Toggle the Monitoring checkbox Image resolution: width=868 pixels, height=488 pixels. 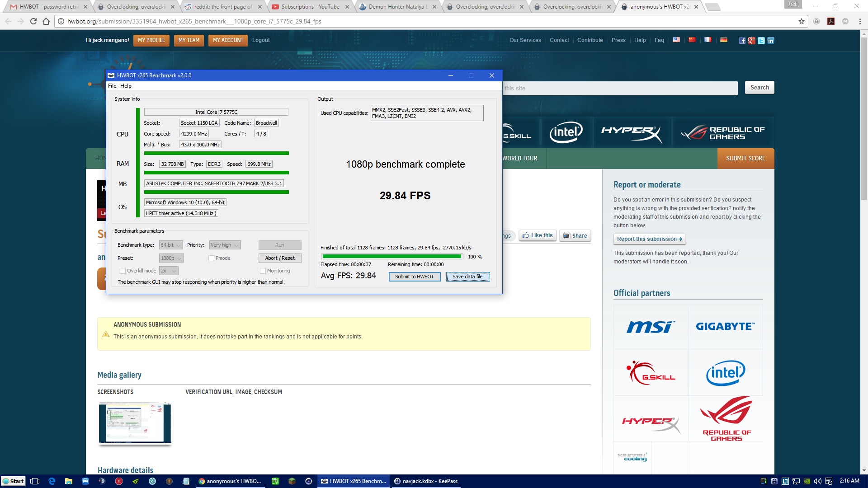click(263, 271)
